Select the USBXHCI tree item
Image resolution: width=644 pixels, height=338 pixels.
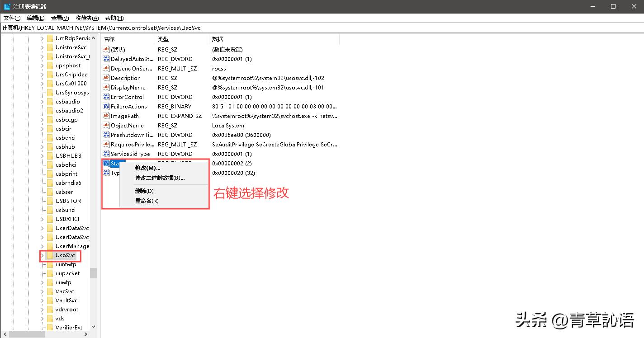click(x=67, y=219)
